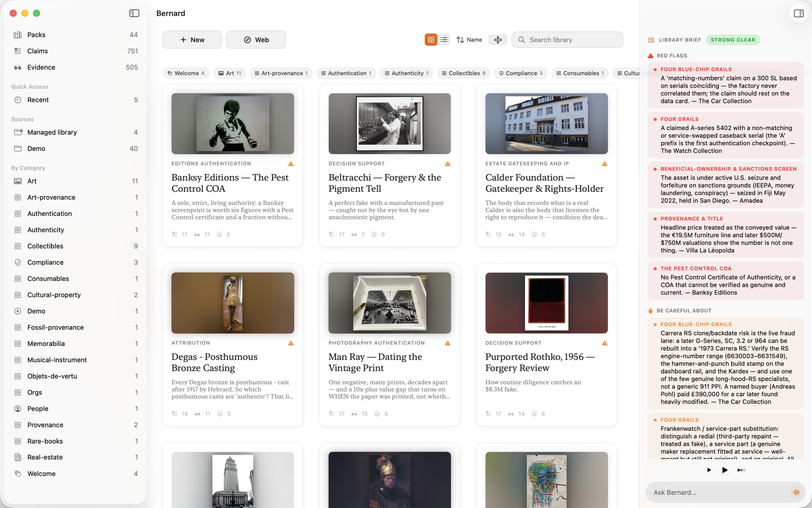Click warning icon on Degas card
Screen dimensions: 812x508
291,343
